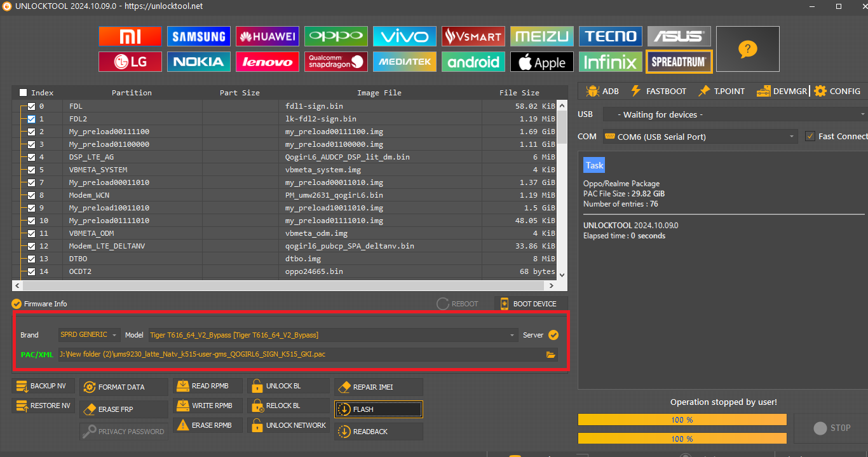
Task: Click the Apple brand tile
Action: (x=541, y=62)
